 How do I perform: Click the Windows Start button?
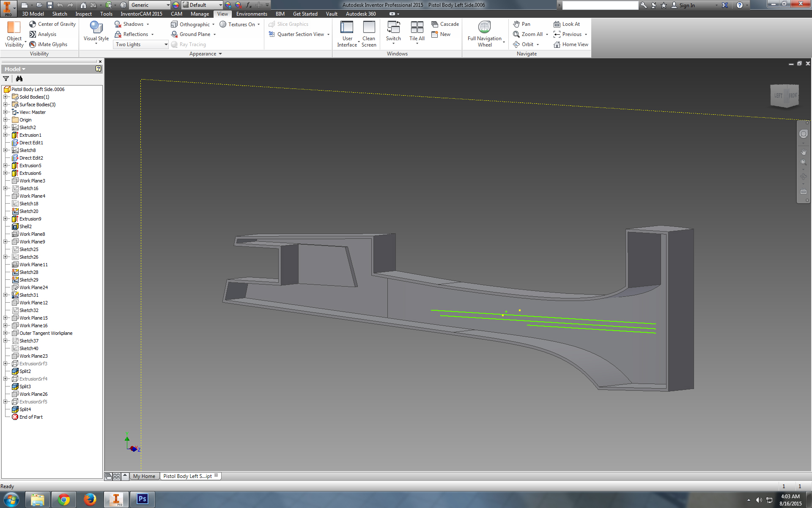11,500
